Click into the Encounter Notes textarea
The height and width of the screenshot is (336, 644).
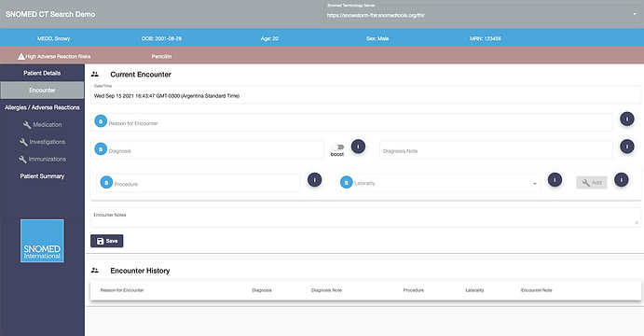[365, 217]
